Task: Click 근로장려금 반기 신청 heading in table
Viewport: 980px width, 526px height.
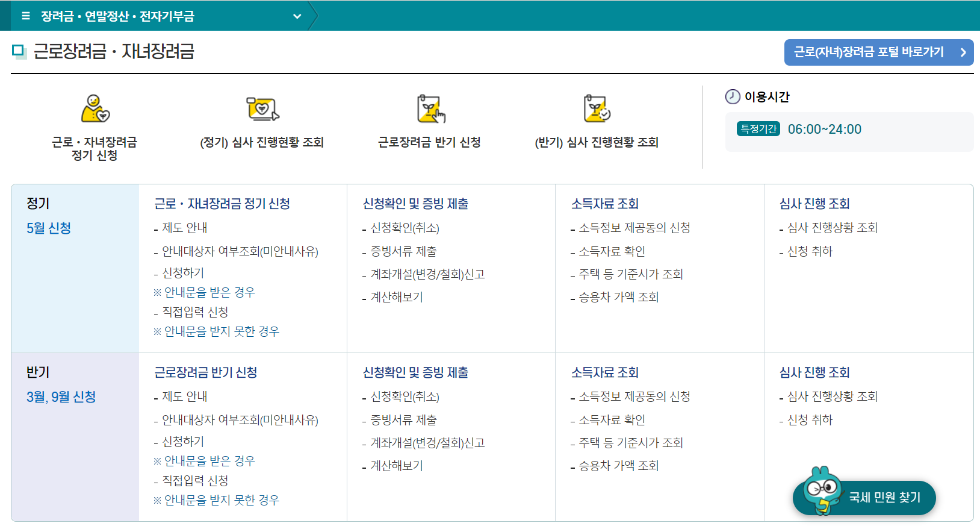Action: tap(206, 372)
